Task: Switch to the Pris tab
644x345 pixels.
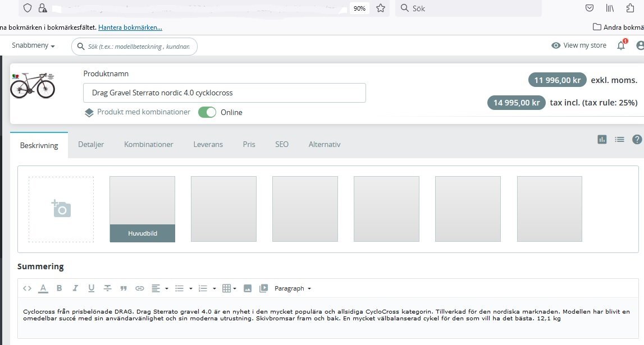Action: pyautogui.click(x=249, y=144)
